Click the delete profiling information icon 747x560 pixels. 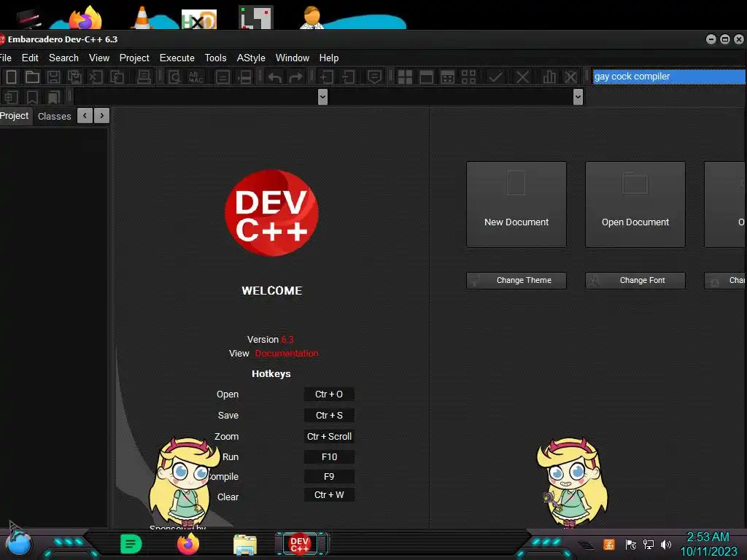pyautogui.click(x=570, y=77)
